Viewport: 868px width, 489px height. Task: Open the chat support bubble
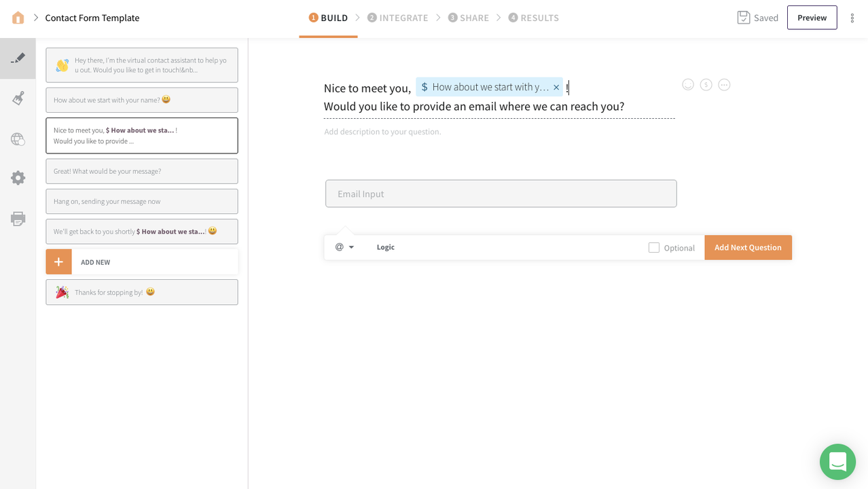[837, 462]
